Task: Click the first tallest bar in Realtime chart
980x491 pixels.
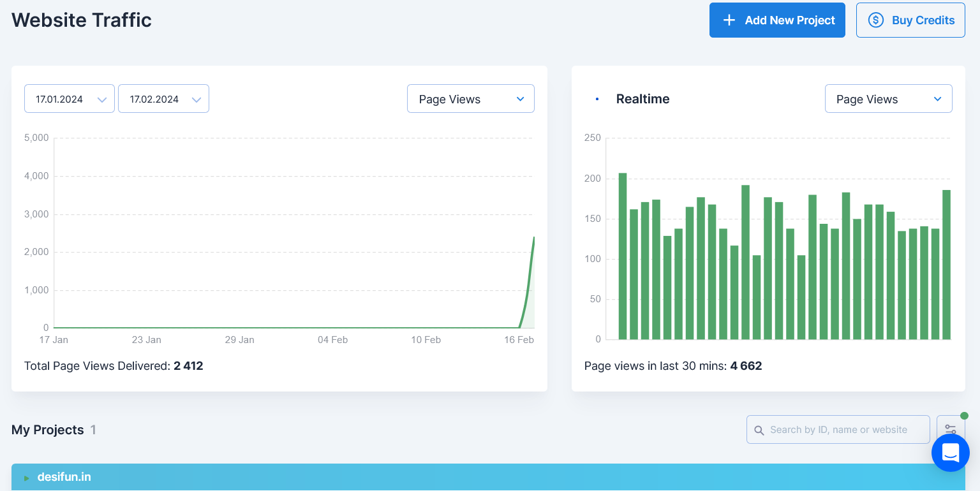Action: [x=623, y=256]
